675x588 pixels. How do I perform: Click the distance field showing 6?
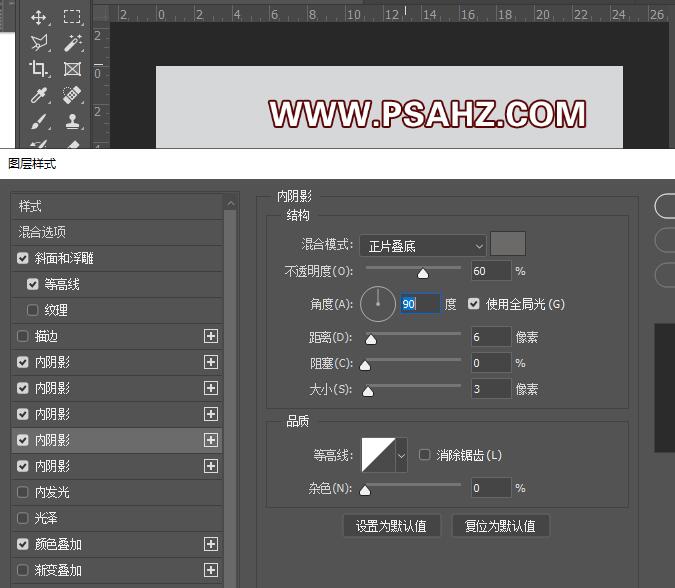pyautogui.click(x=491, y=337)
